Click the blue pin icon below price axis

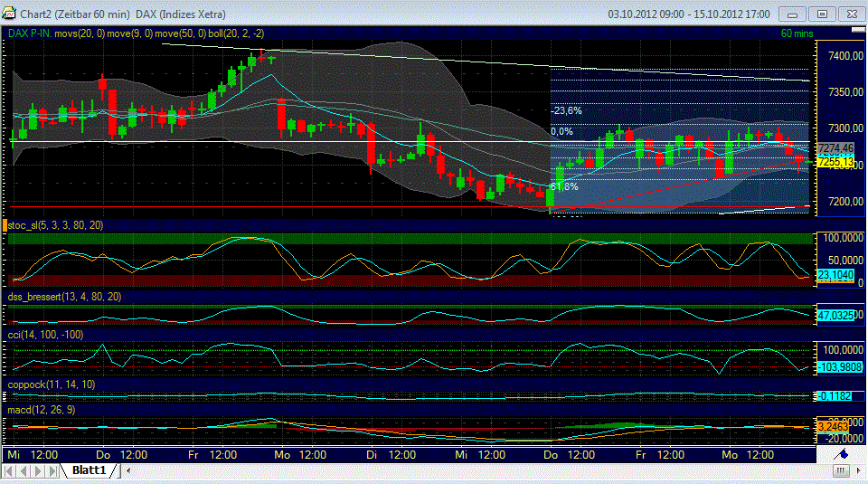click(842, 454)
